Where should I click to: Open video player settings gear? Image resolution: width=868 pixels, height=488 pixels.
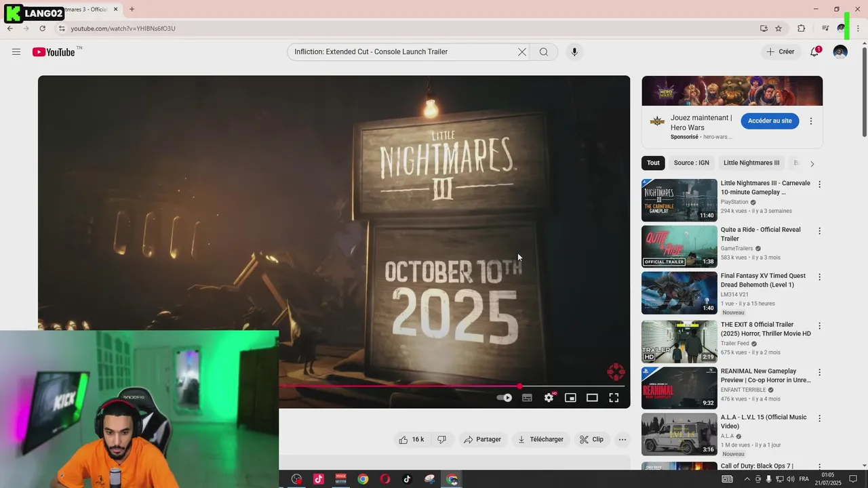(x=549, y=398)
